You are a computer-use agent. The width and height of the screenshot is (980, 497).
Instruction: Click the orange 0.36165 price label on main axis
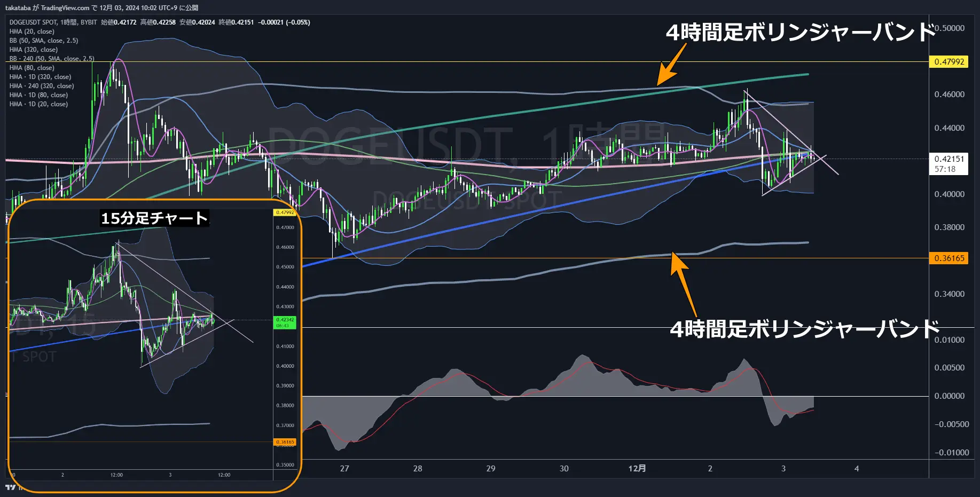(949, 258)
